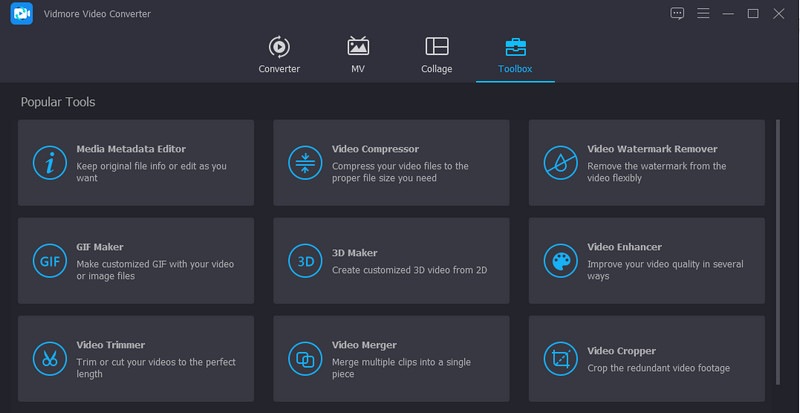Click the Video Trimmer scissors icon
800x413 pixels.
pos(48,358)
